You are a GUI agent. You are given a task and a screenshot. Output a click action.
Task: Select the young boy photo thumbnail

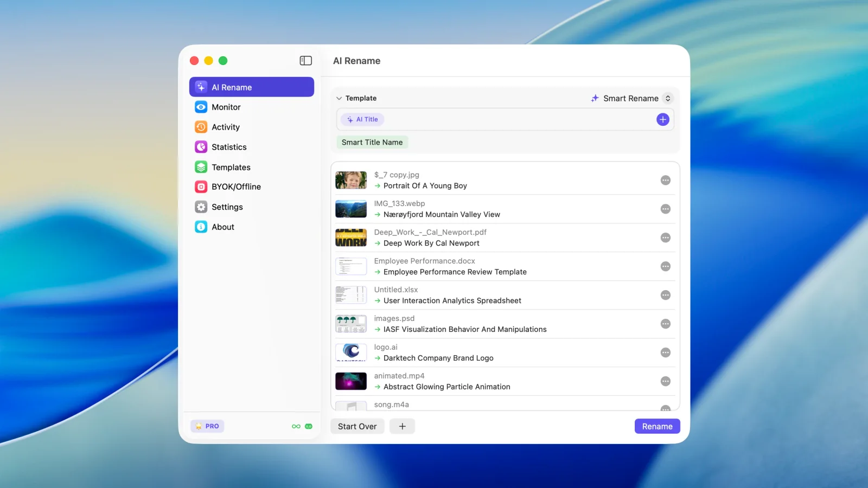tap(351, 180)
